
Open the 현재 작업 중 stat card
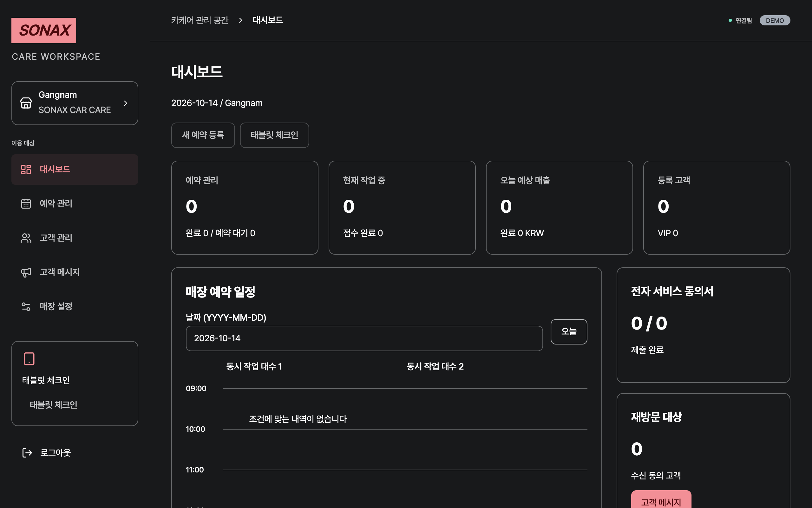tap(402, 208)
